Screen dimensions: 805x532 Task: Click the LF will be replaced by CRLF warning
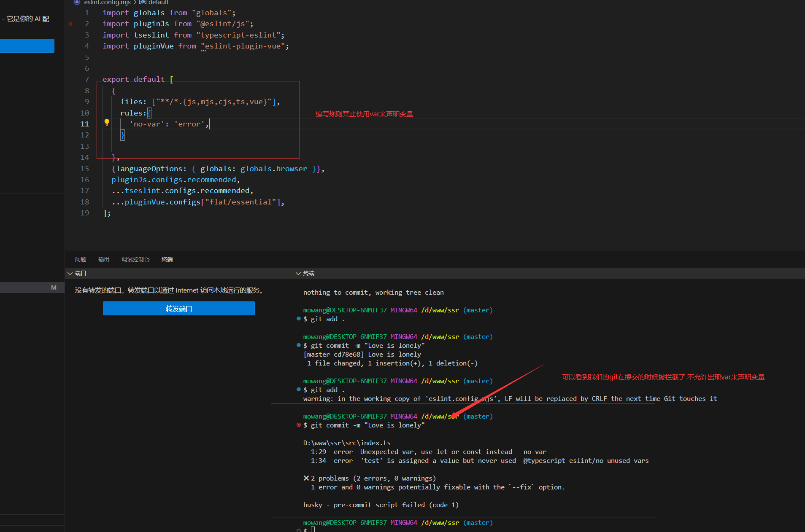pos(510,398)
